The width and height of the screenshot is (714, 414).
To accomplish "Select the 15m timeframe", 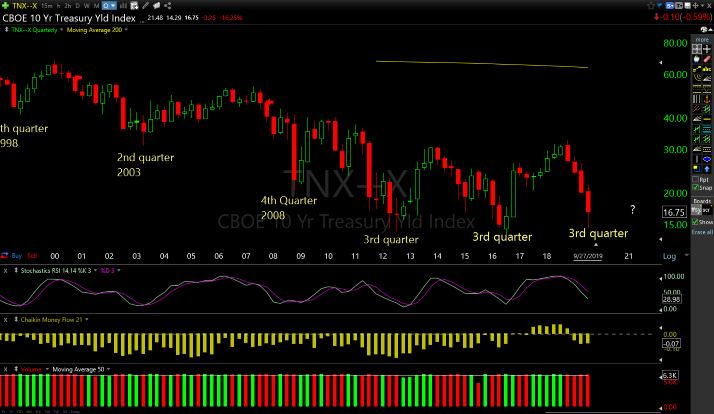I will point(46,5).
